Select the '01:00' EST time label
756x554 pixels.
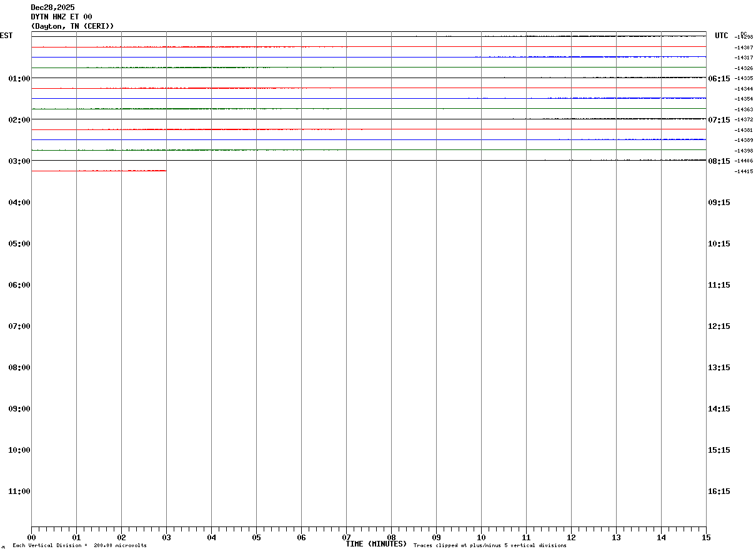click(x=19, y=78)
